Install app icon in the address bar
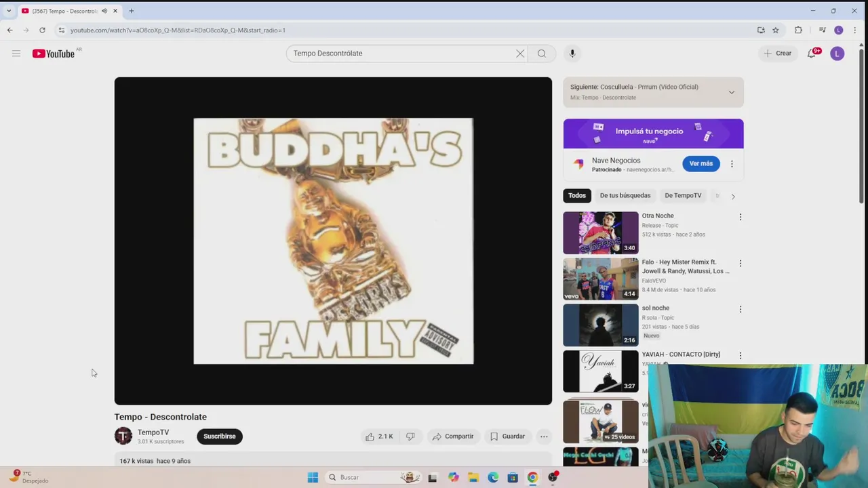 (761, 30)
